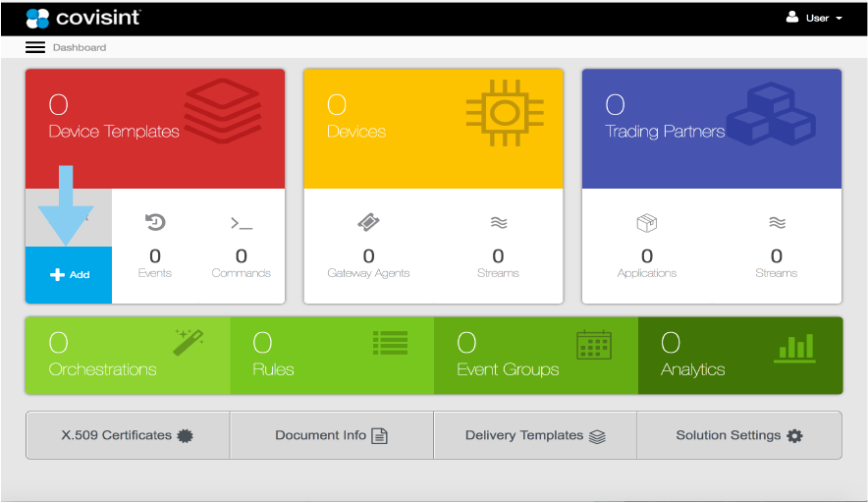
Task: Open the red Device Templates tile
Action: [x=155, y=129]
